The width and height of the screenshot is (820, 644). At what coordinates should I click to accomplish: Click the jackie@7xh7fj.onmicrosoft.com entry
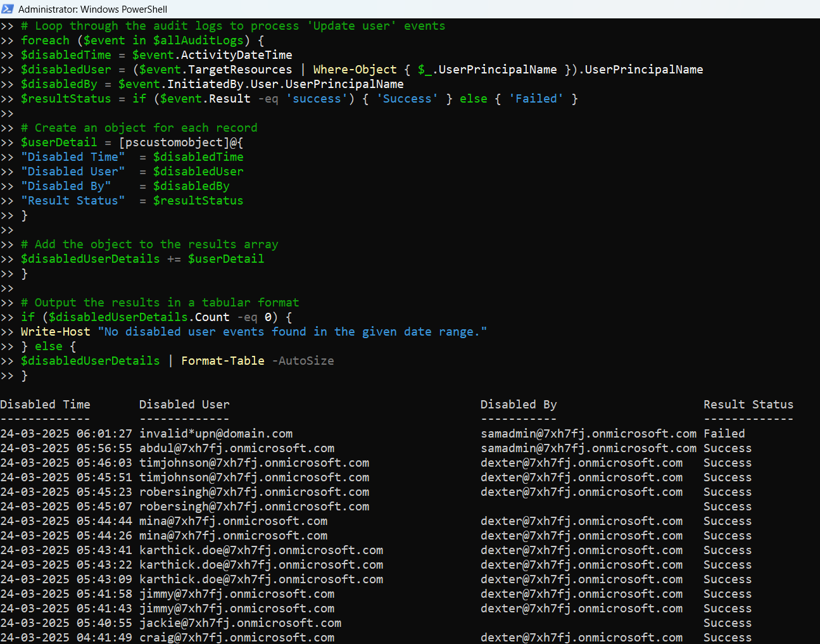pos(240,623)
